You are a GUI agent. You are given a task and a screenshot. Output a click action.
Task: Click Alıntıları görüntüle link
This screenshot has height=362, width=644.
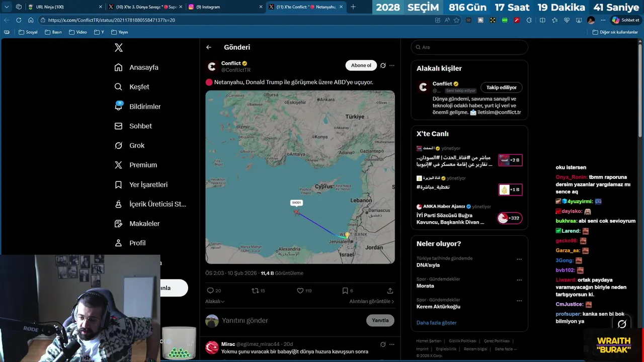372,301
